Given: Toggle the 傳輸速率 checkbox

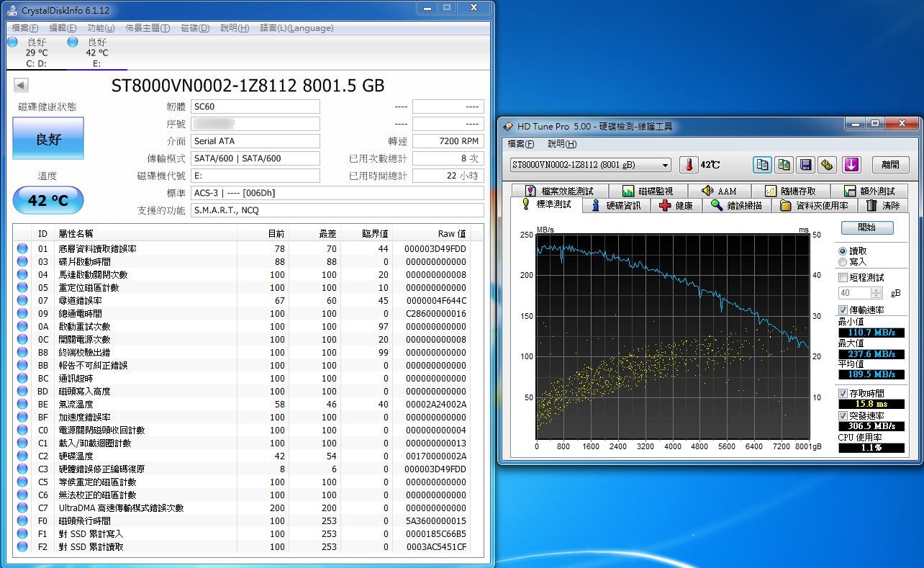Looking at the screenshot, I should (x=843, y=310).
